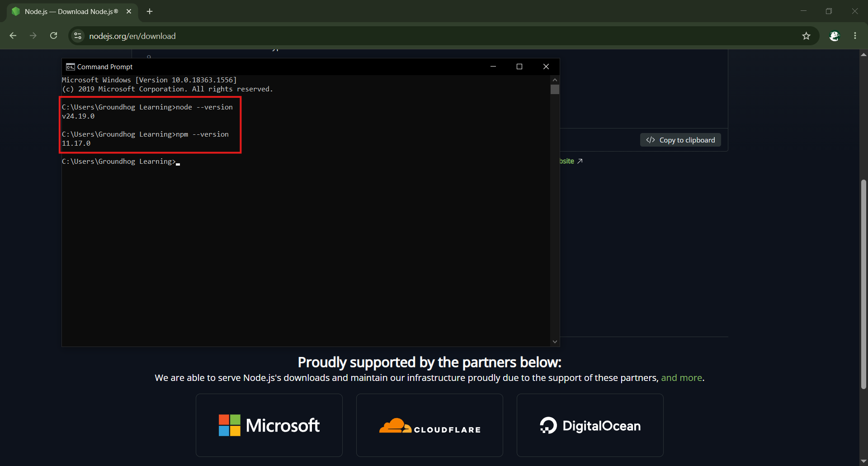This screenshot has width=868, height=466.
Task: Click the Command Prompt title bar icon
Action: 70,67
